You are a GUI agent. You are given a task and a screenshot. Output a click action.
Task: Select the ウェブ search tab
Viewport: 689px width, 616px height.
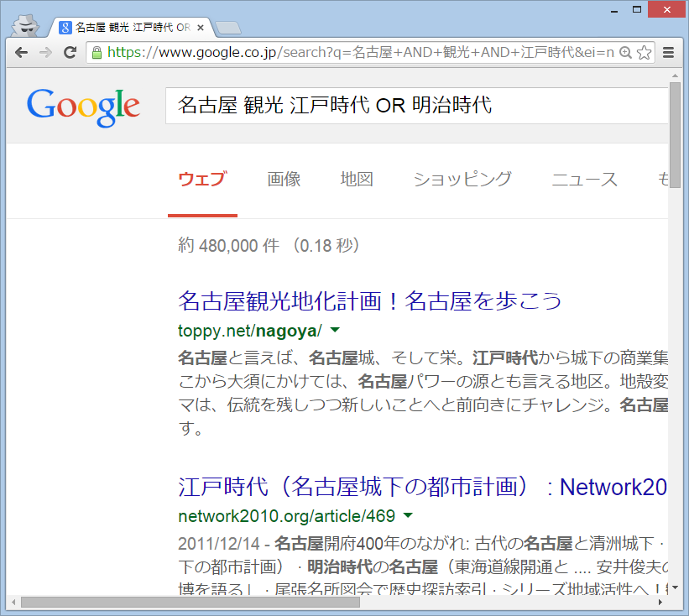(x=202, y=180)
